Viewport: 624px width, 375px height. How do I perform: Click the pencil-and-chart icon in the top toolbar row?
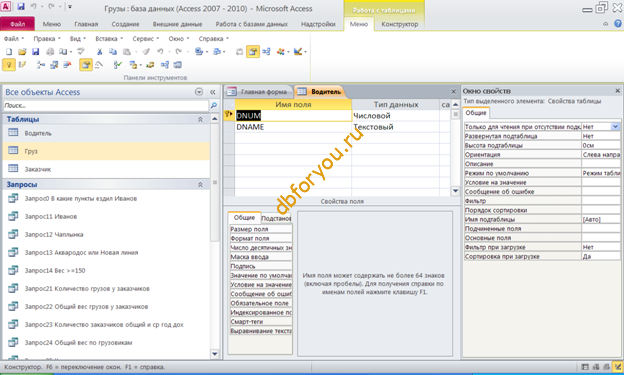click(x=298, y=52)
